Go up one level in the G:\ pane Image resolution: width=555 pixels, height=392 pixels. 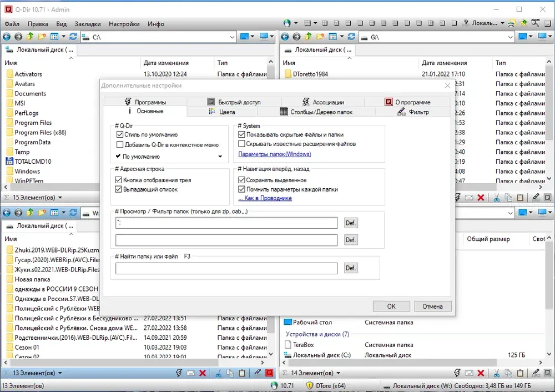click(x=308, y=37)
